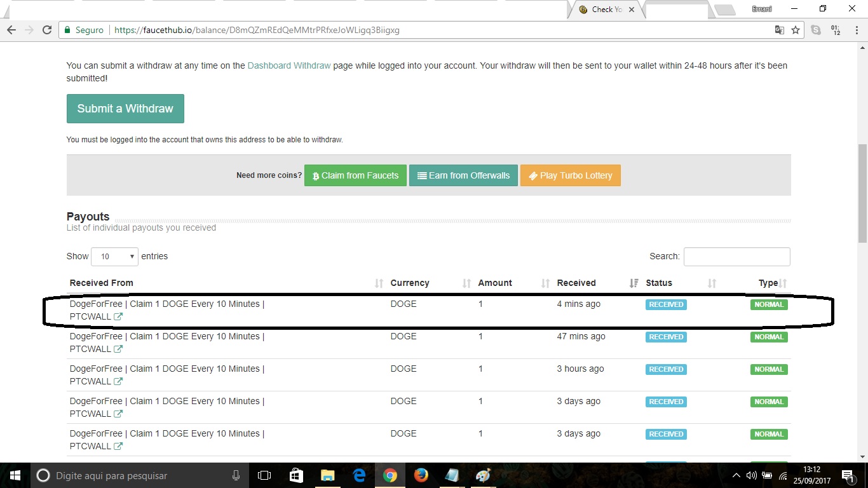Click the Earn from Offerwalls button
The height and width of the screenshot is (488, 868).
tap(463, 175)
